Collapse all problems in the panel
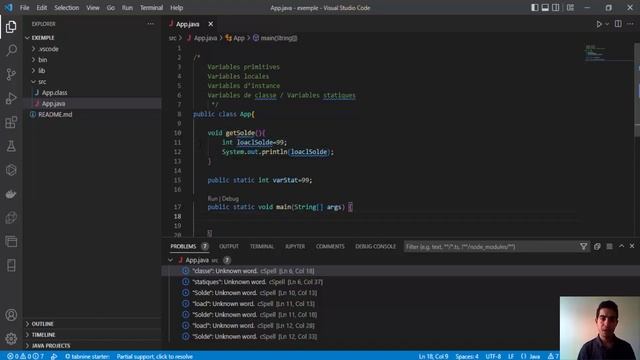 (597, 246)
